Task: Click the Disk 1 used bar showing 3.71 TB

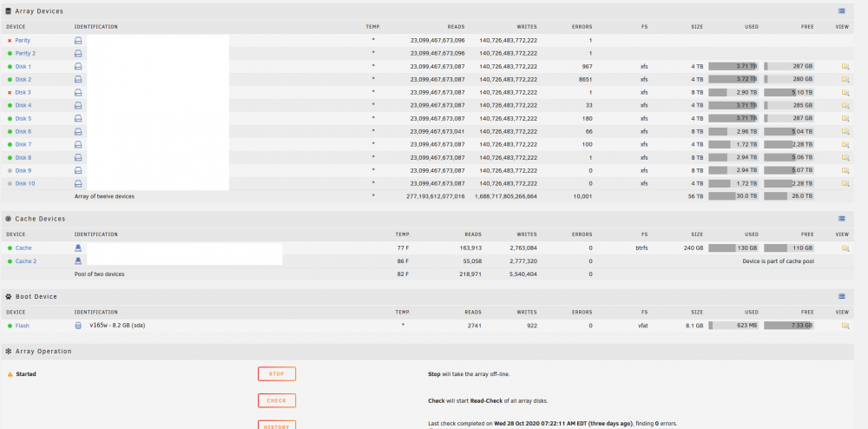Action: point(733,66)
